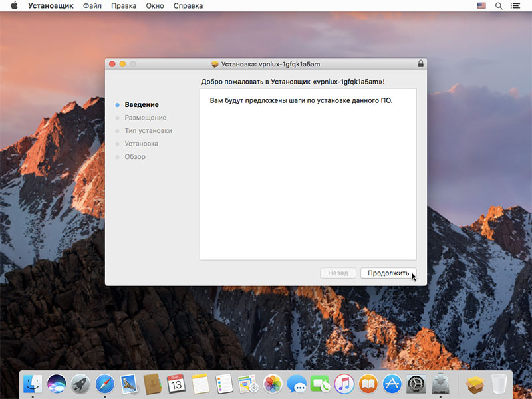Open Photos from the Dock

[273, 384]
